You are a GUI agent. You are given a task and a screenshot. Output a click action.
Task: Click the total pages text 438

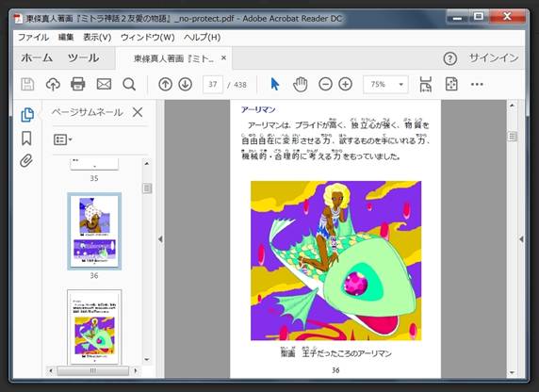240,85
